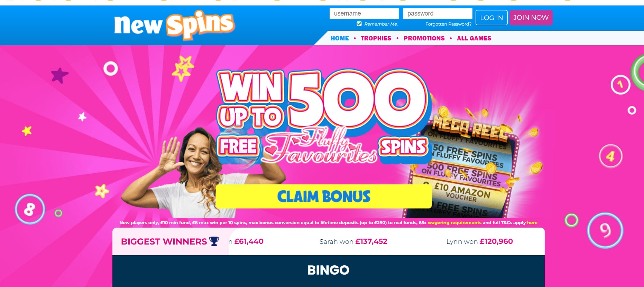This screenshot has height=287, width=644.
Task: Click the bingo ball number 1
Action: click(x=620, y=84)
